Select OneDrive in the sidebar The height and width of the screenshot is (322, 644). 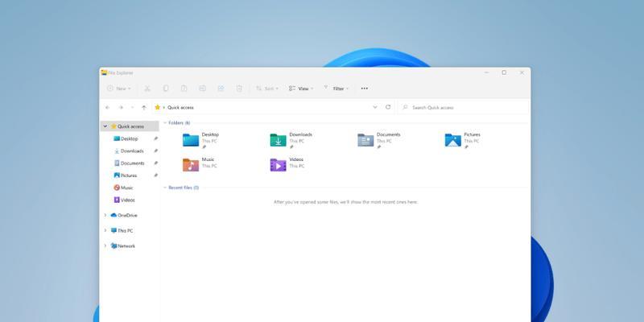pos(127,215)
